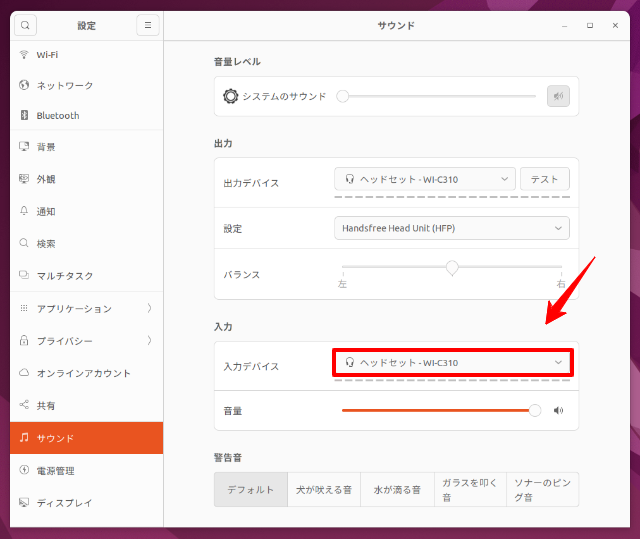The width and height of the screenshot is (640, 539).
Task: Click the search icon in settings header
Action: tap(25, 25)
